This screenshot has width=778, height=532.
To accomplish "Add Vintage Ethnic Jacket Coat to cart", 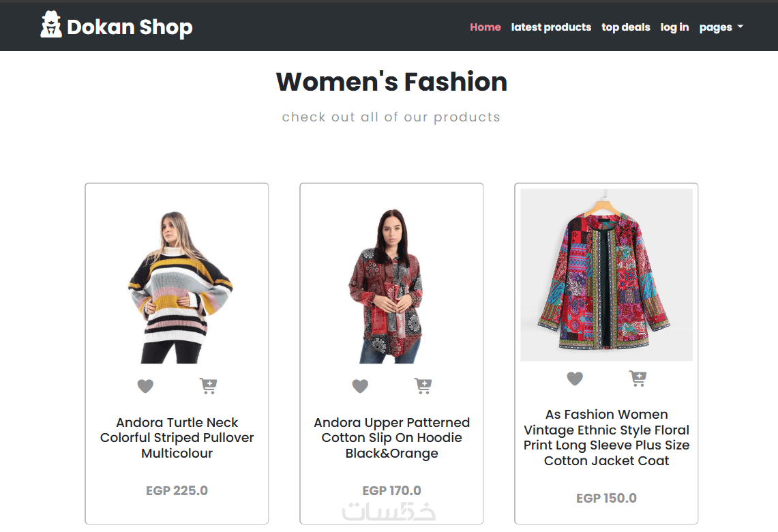I will pos(638,378).
